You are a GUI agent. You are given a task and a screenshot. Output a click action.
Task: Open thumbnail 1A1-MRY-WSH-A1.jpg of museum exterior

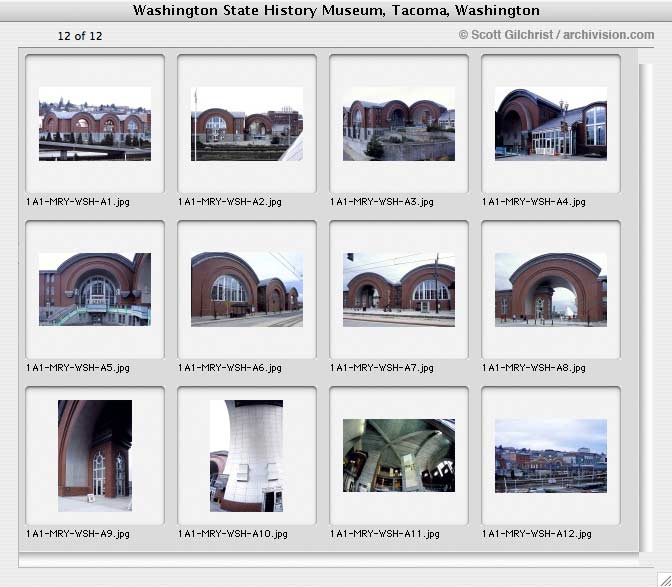95,124
